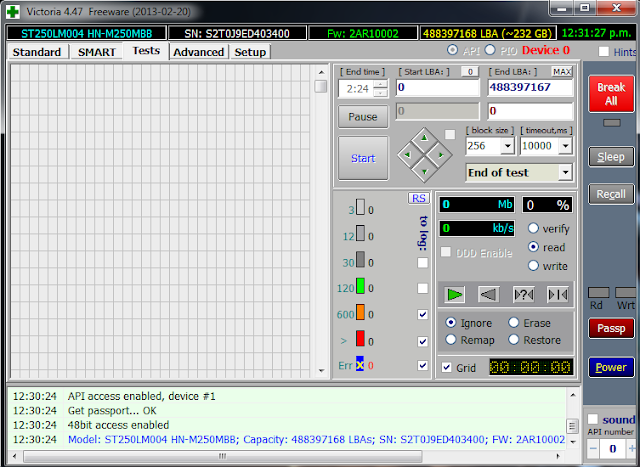Viewport: 640px width, 467px height.
Task: Switch to the SMART tab
Action: [x=97, y=52]
